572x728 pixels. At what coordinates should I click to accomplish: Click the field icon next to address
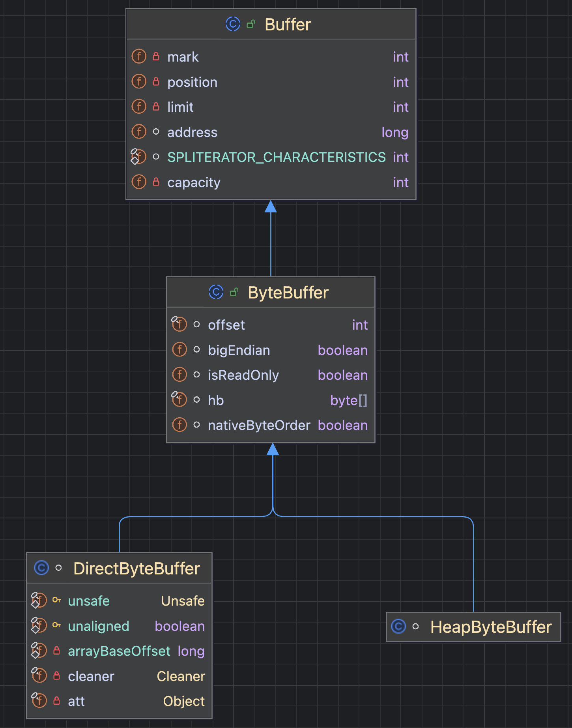point(139,132)
